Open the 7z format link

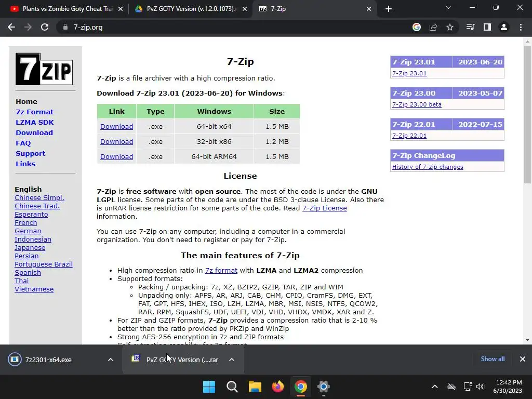pyautogui.click(x=221, y=270)
